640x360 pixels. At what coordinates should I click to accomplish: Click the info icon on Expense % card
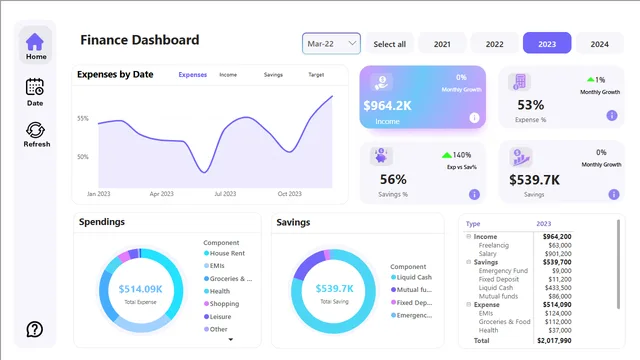tap(611, 116)
